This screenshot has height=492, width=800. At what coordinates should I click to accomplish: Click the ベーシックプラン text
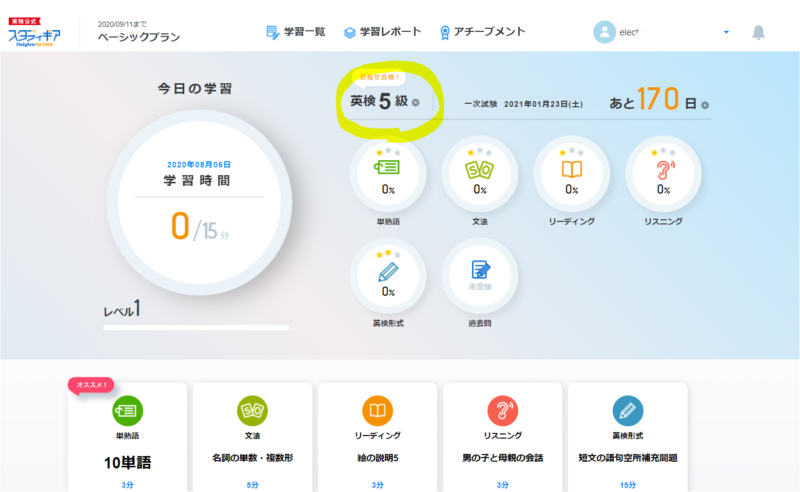(139, 37)
